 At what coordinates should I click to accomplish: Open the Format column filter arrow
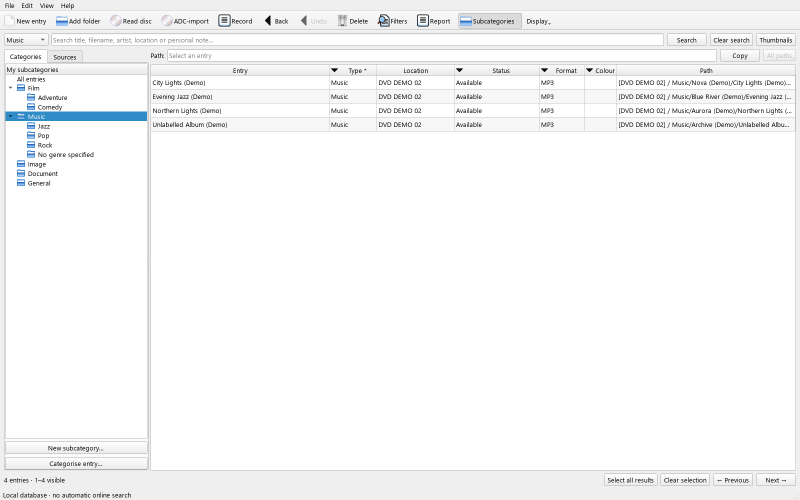(544, 70)
